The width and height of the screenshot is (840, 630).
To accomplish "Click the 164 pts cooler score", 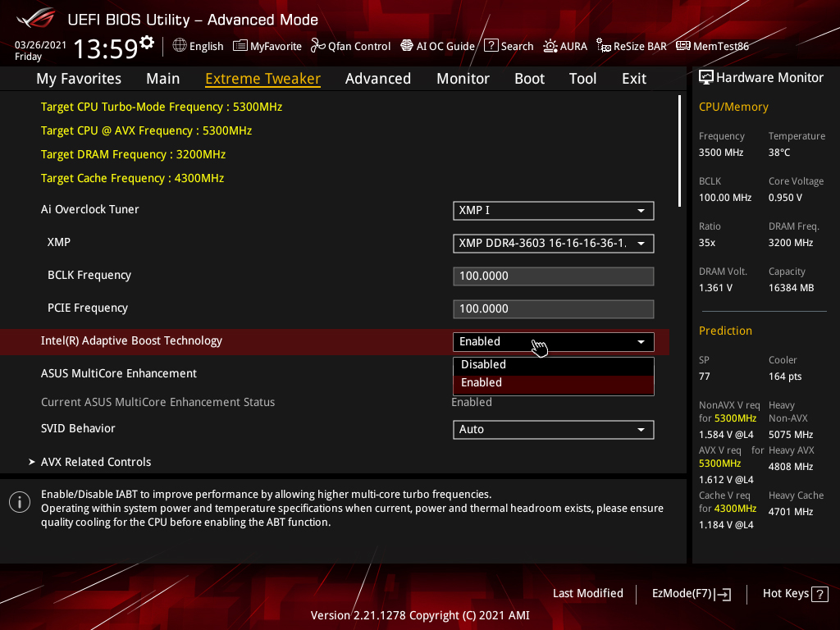I will [x=785, y=377].
